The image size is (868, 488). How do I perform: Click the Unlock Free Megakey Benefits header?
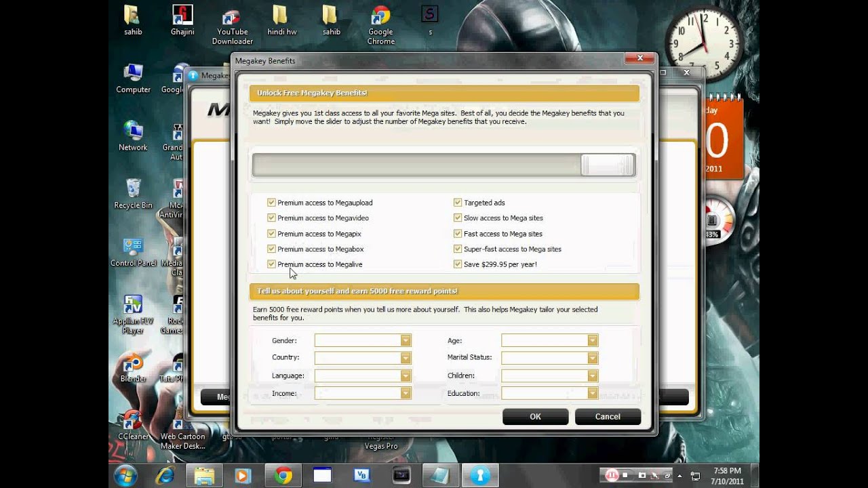point(444,93)
